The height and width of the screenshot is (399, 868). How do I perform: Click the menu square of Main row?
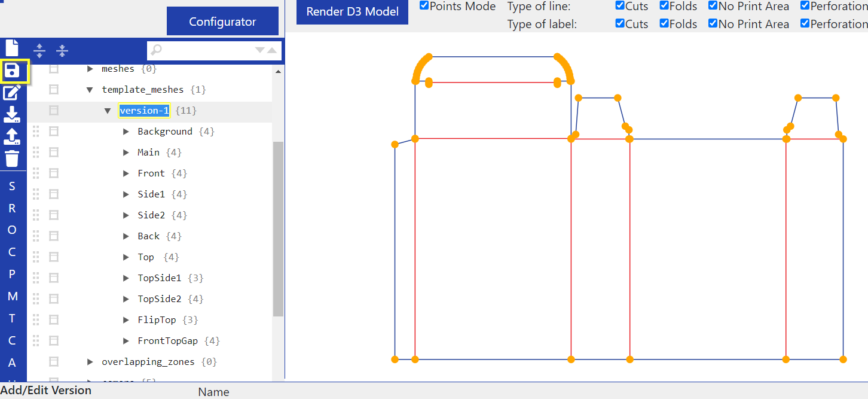(54, 153)
